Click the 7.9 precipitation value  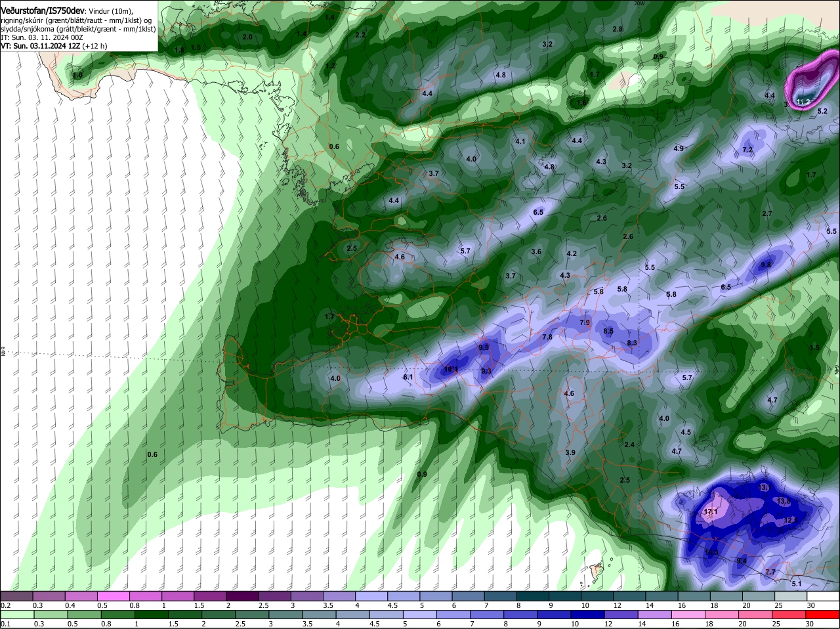coord(585,322)
